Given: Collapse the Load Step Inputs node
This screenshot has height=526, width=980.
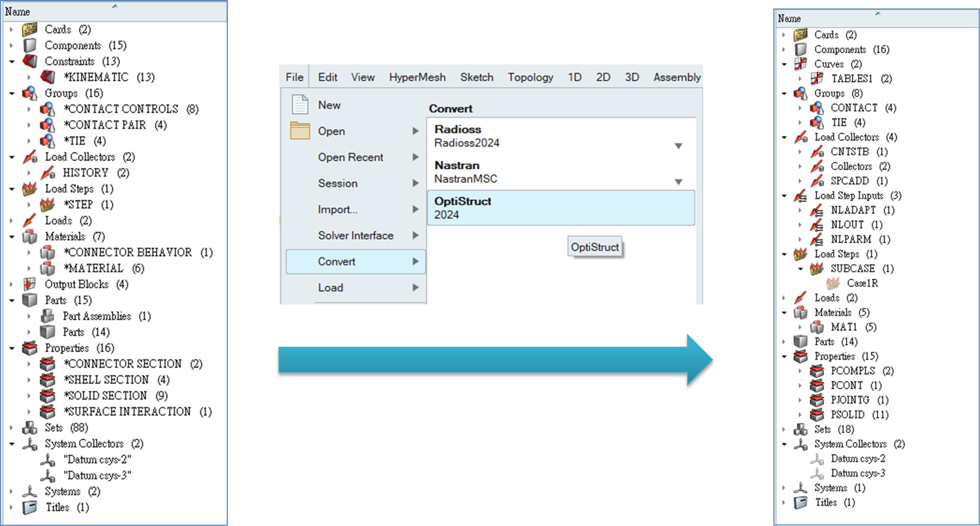Looking at the screenshot, I should pyautogui.click(x=784, y=196).
